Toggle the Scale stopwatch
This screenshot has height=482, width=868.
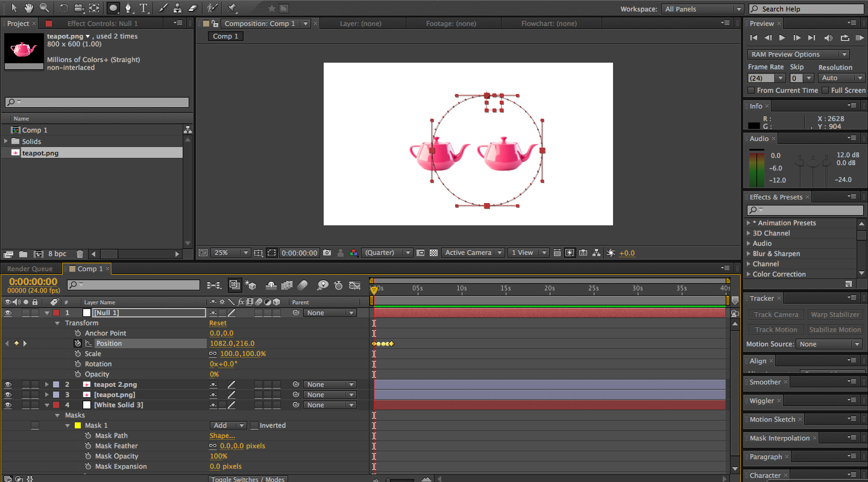tap(78, 354)
